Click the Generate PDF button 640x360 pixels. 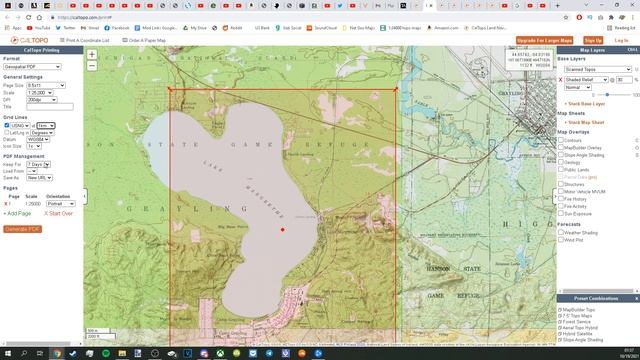[x=22, y=229]
